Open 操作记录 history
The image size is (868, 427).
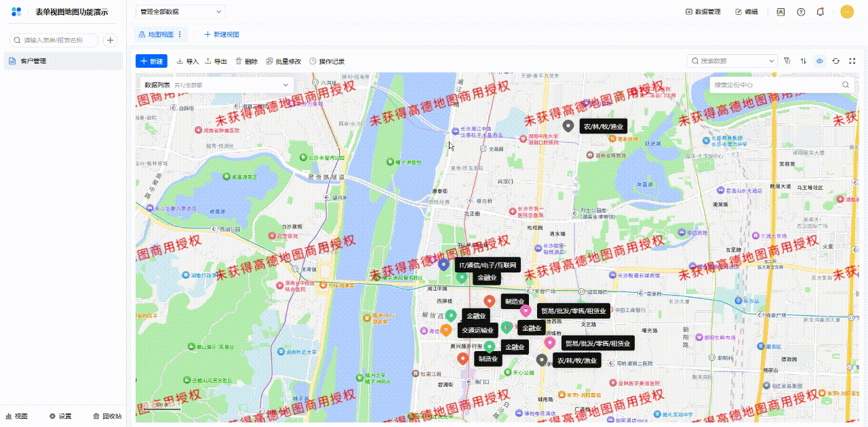327,62
